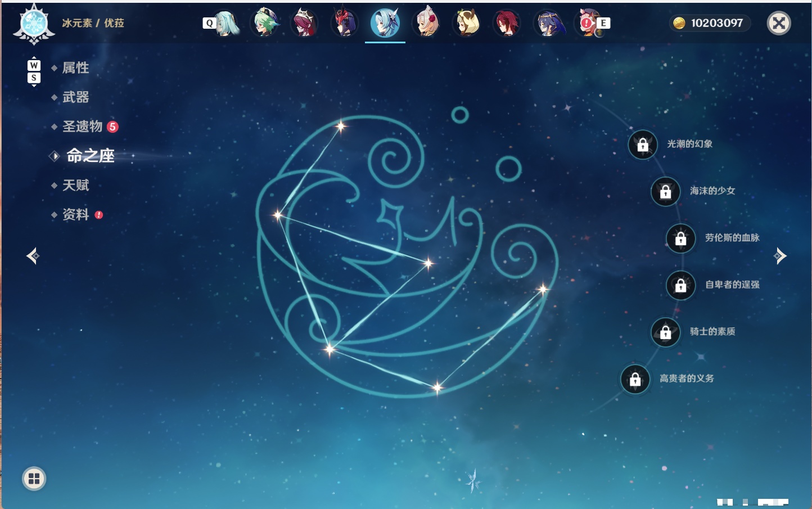The width and height of the screenshot is (812, 509).
Task: Go to next character with right arrow
Action: point(780,256)
